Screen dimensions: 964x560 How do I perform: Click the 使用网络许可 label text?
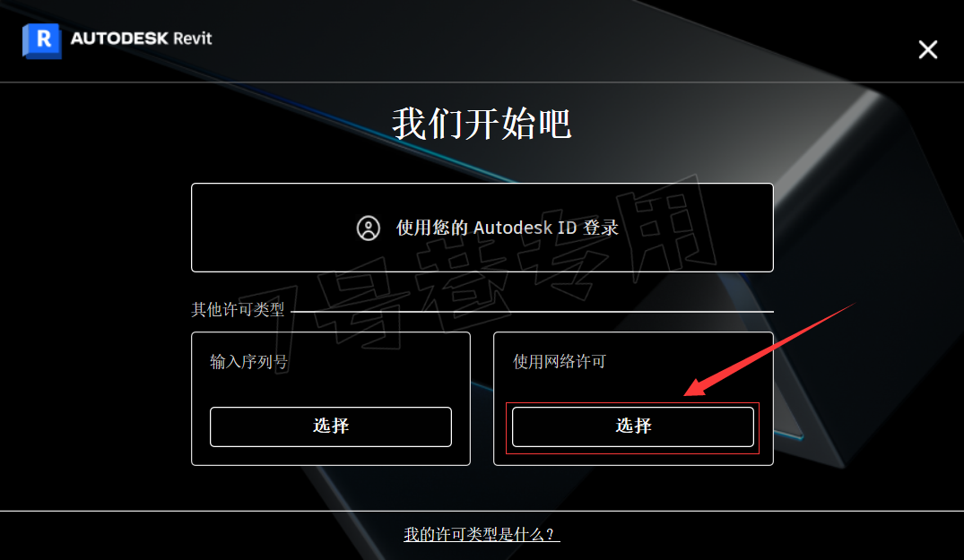pos(560,362)
